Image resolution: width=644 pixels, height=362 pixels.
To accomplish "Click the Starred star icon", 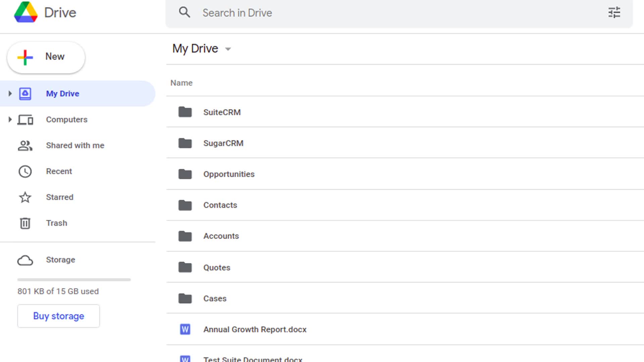I will 25,197.
